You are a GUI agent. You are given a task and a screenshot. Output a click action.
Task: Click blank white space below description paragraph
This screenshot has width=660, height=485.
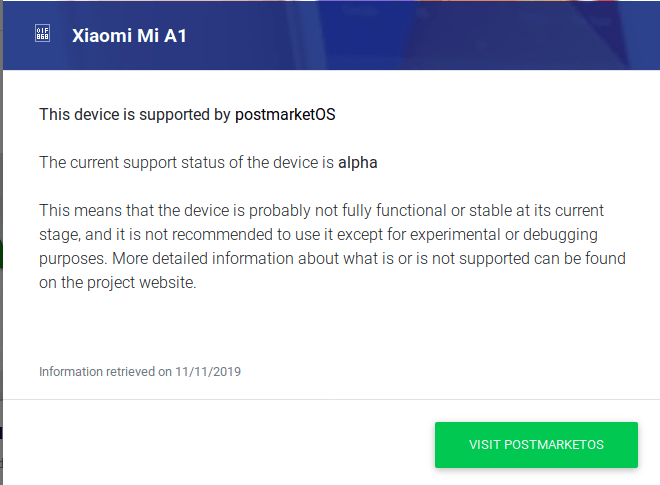click(x=331, y=326)
